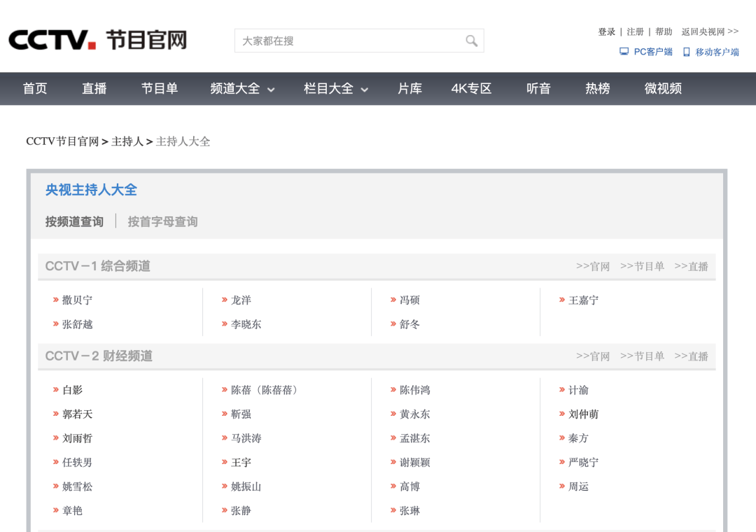Click 登录 at the top right

606,31
